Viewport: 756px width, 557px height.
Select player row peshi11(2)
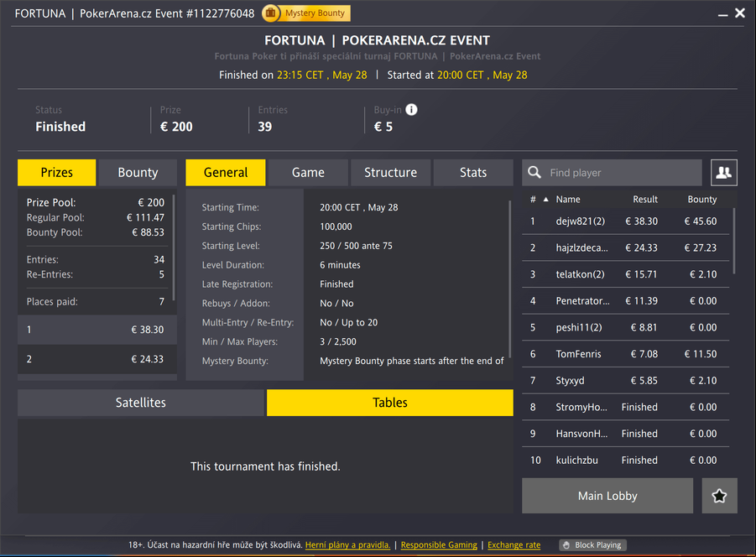coord(625,328)
